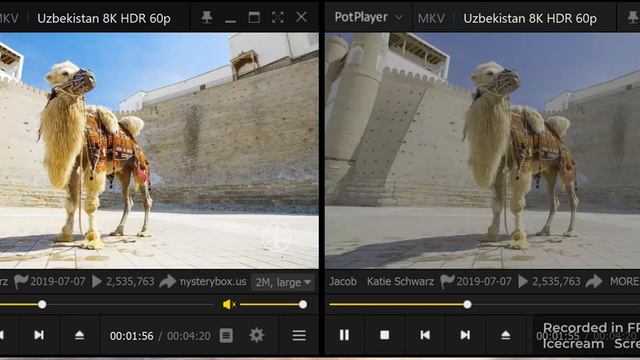Click the MORE link in right player info bar
Screen dimensions: 640x360
point(624,282)
